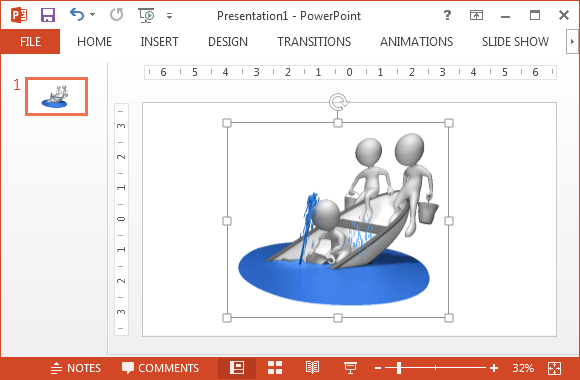Click the right-middle sizing handle of picture
This screenshot has height=380, width=580.
point(449,221)
